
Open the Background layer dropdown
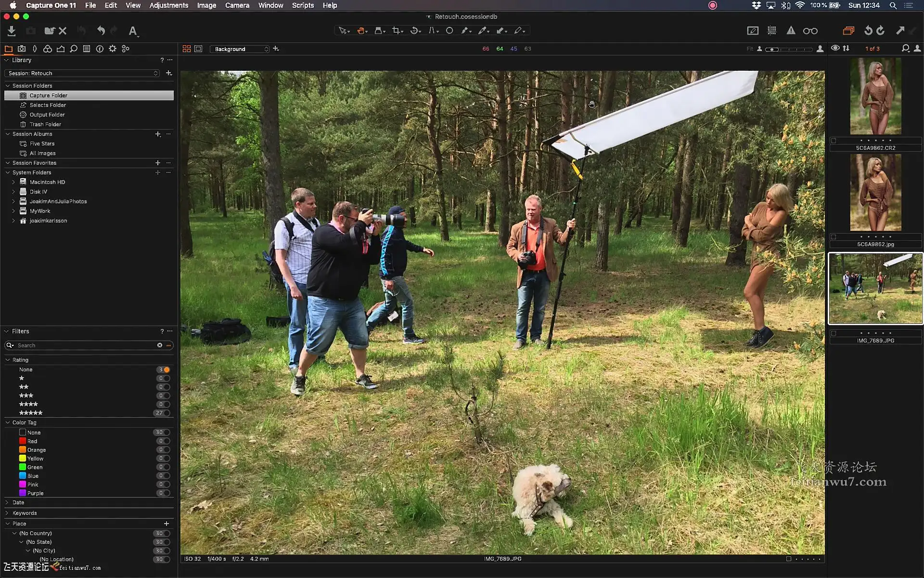239,49
